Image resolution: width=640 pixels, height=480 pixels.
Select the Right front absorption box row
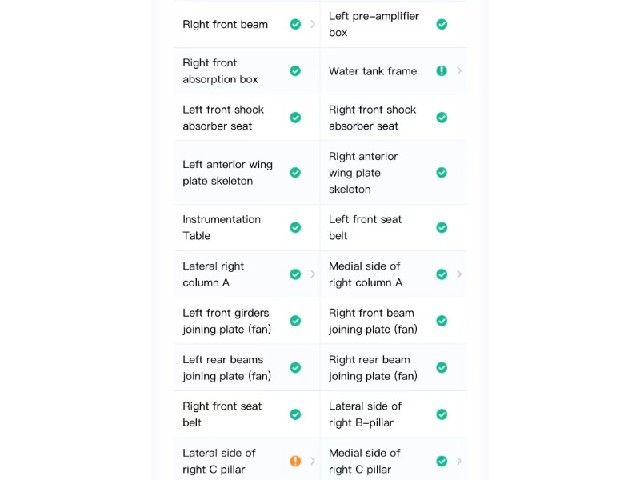(x=247, y=71)
